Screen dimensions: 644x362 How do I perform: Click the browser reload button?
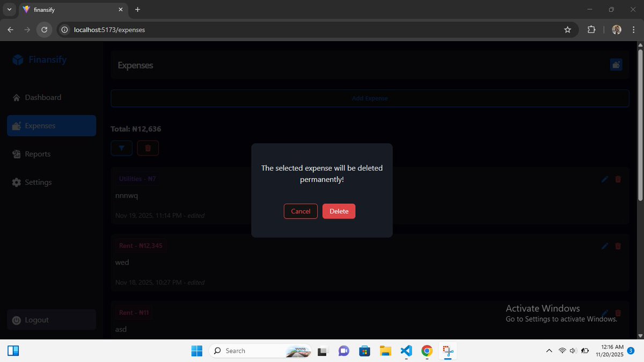pyautogui.click(x=44, y=30)
